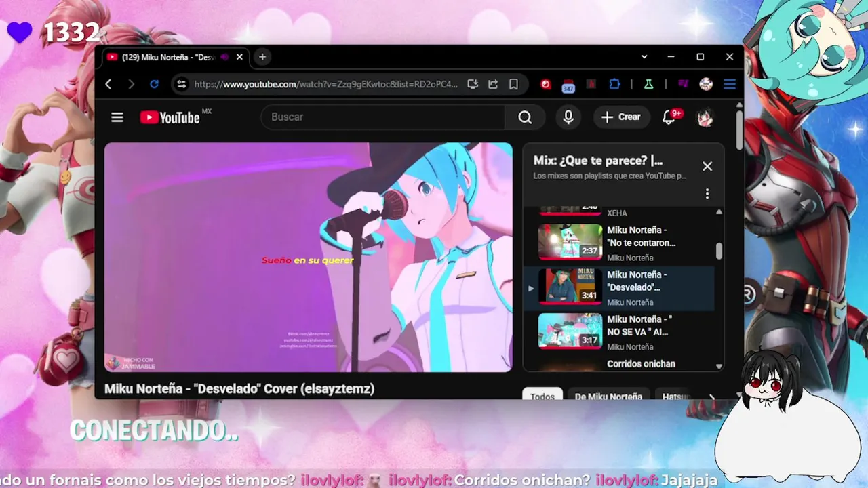Click the share icon in the address bar
Image resolution: width=868 pixels, height=488 pixels.
(x=493, y=84)
